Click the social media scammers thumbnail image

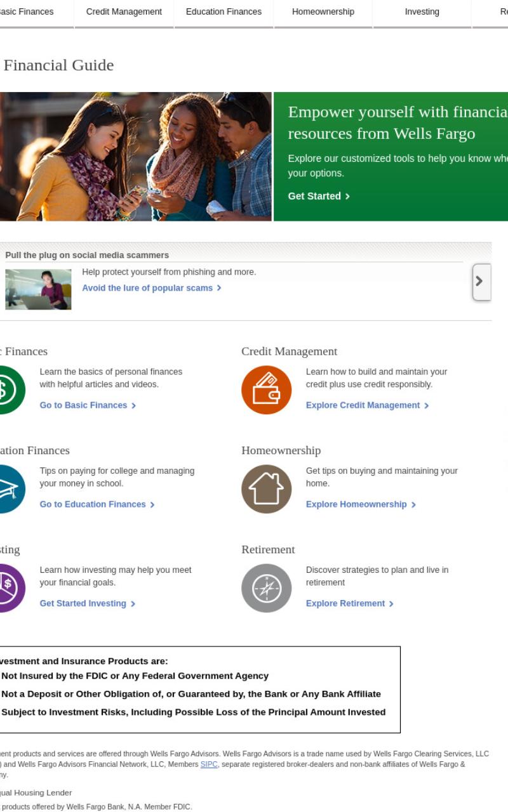coord(38,289)
